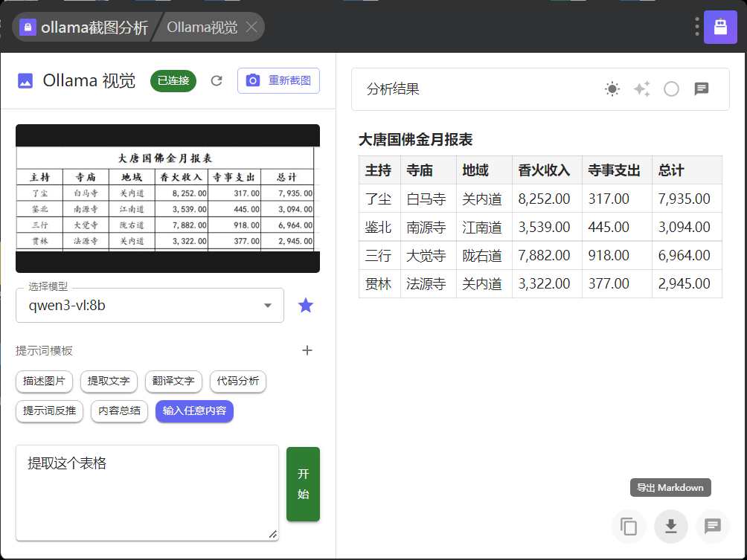Toggle the circle icon in results header
The height and width of the screenshot is (560, 747).
(671, 89)
